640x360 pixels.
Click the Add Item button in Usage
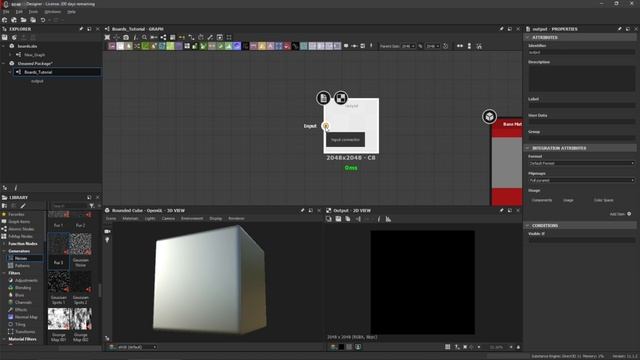tap(620, 214)
